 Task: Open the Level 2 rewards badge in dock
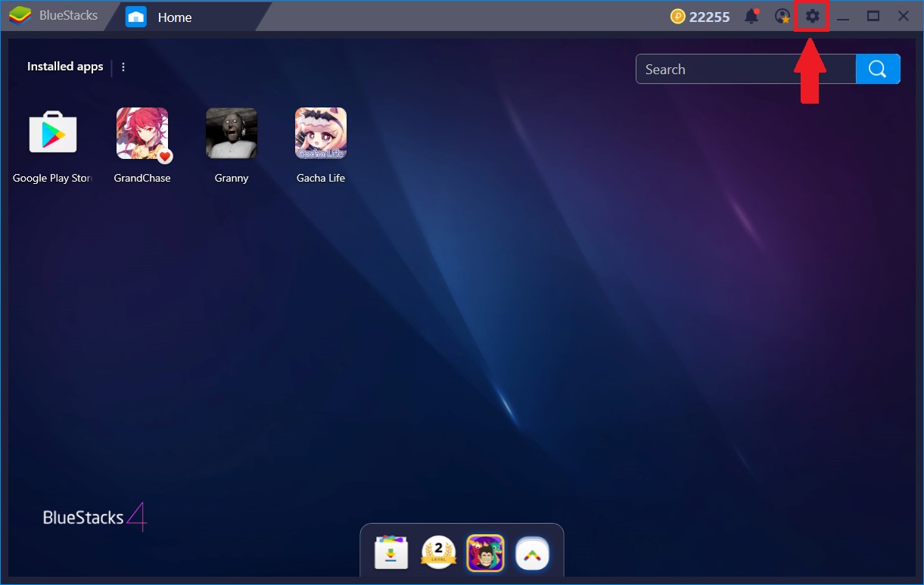(x=438, y=552)
